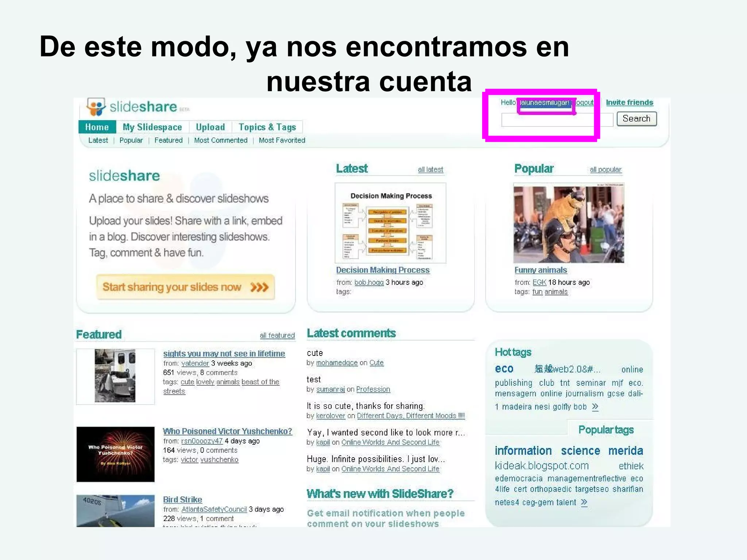The image size is (747, 560).
Task: Click the yushchenko tag link
Action: coord(219,460)
